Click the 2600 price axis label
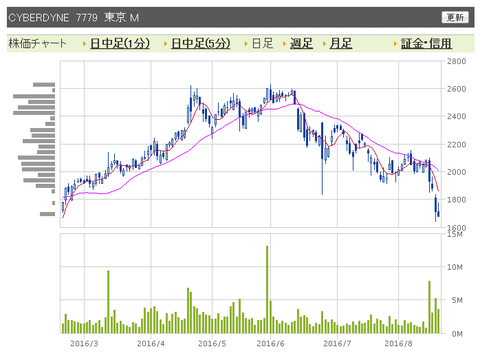 456,89
